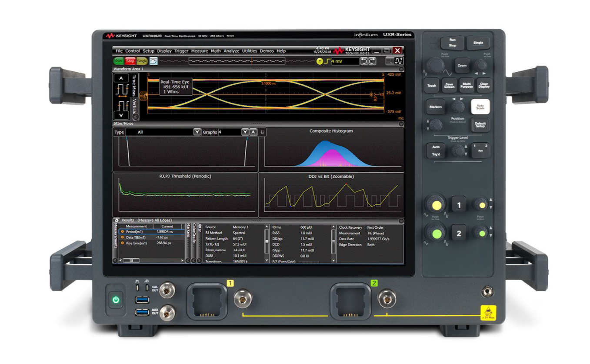Open the Graphs count dropdown
This screenshot has height=364, width=590.
pos(244,132)
